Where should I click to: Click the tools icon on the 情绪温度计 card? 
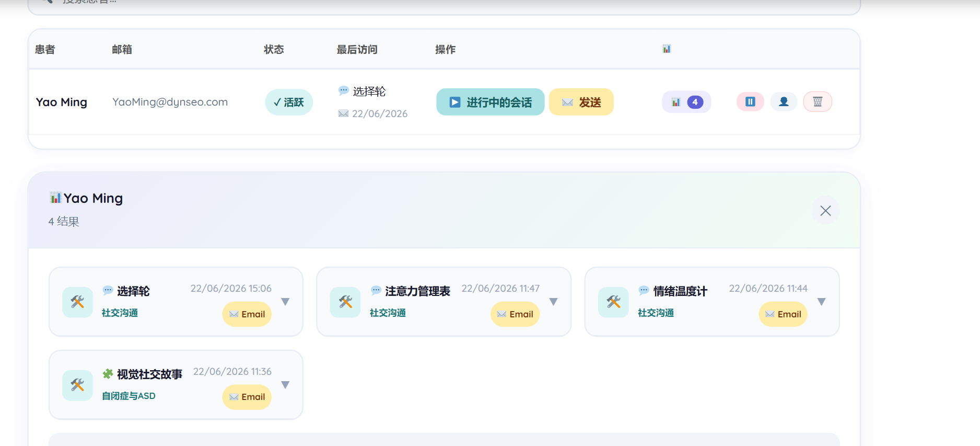pos(613,302)
